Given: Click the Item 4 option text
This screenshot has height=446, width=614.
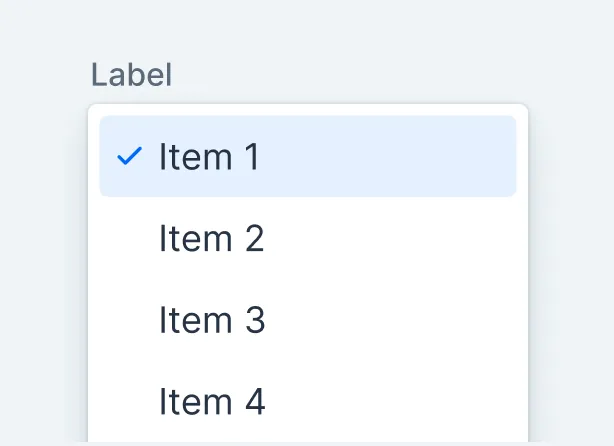Looking at the screenshot, I should (211, 402).
